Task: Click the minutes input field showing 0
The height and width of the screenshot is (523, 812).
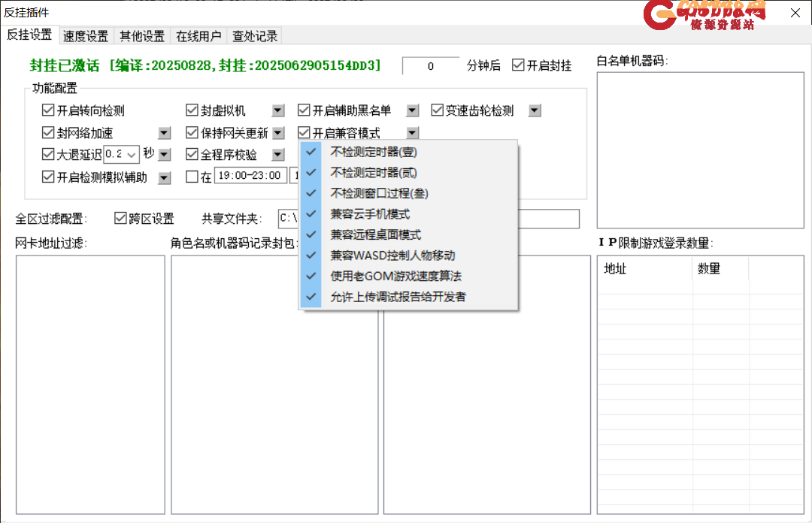Action: point(430,66)
